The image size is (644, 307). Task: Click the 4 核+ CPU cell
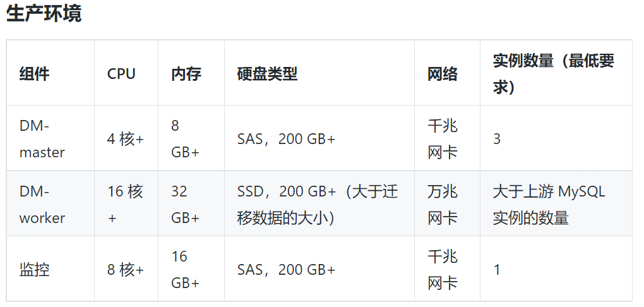click(x=125, y=139)
